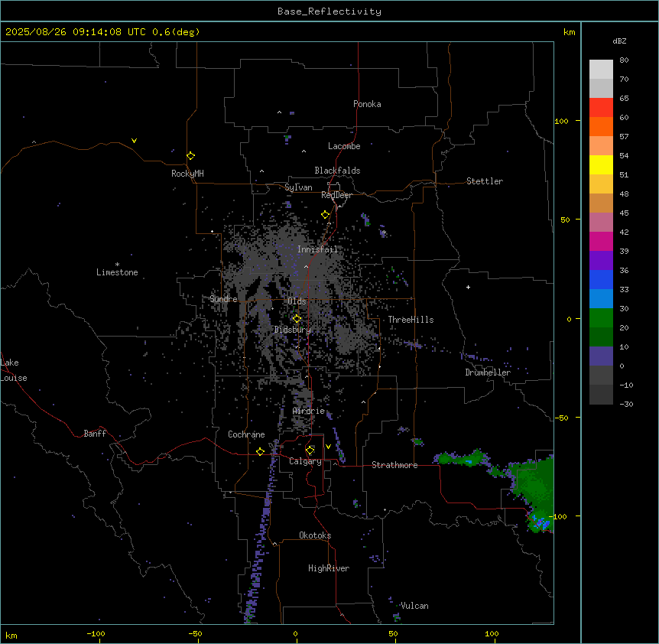Click the 100 tick label on the bottom axis
Screen dimensions: 659x644
pyautogui.click(x=492, y=633)
